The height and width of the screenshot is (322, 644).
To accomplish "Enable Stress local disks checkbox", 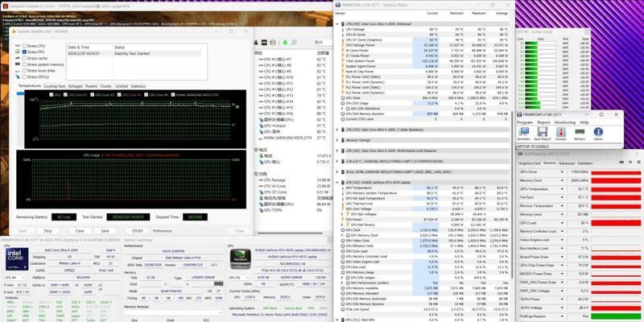I will point(25,71).
